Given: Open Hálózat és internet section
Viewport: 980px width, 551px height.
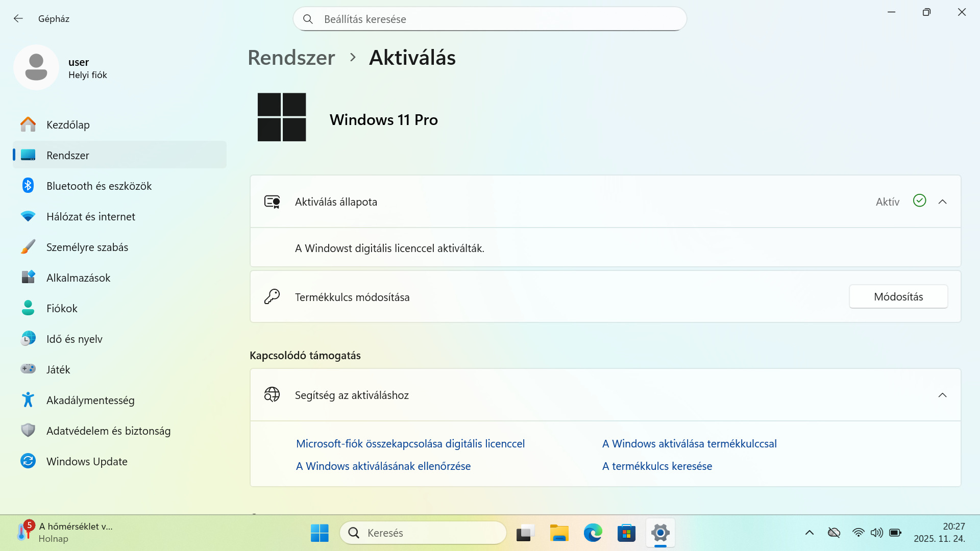Looking at the screenshot, I should click(90, 216).
